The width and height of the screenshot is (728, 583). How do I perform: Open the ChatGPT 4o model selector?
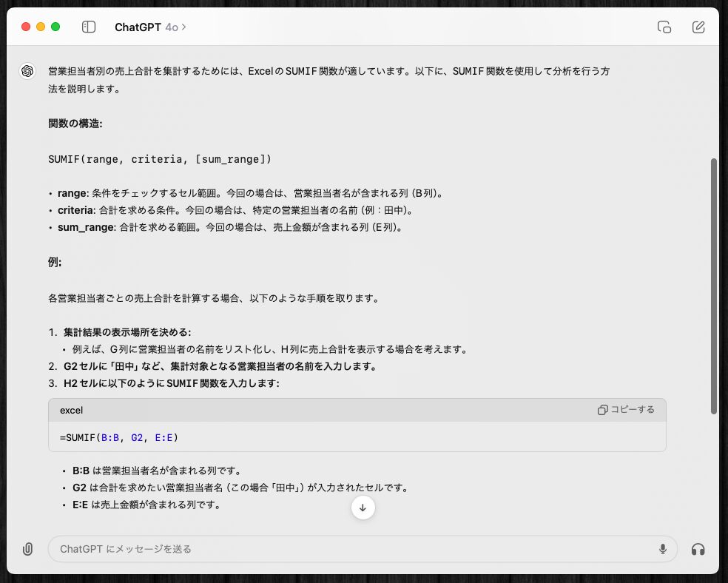(x=150, y=27)
